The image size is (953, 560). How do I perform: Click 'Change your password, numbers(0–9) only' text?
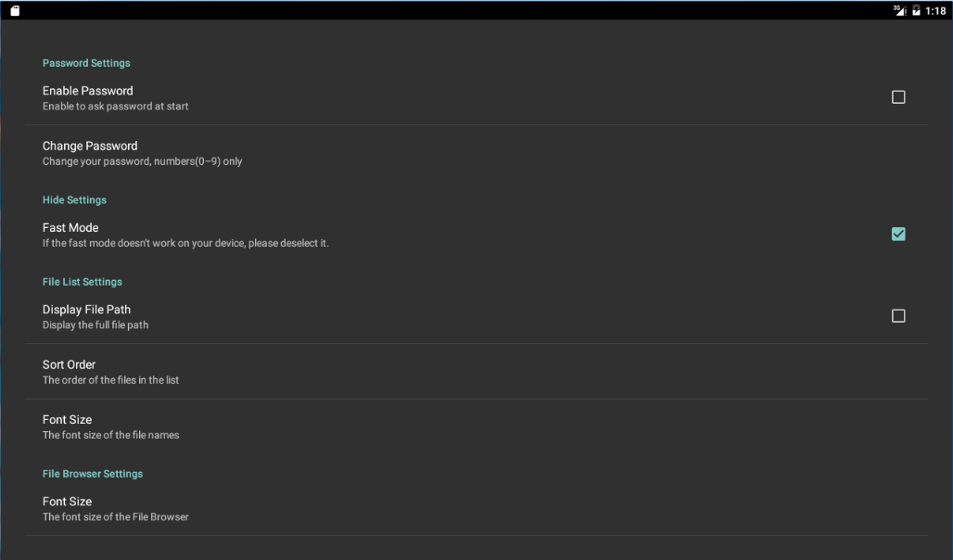[x=142, y=161]
